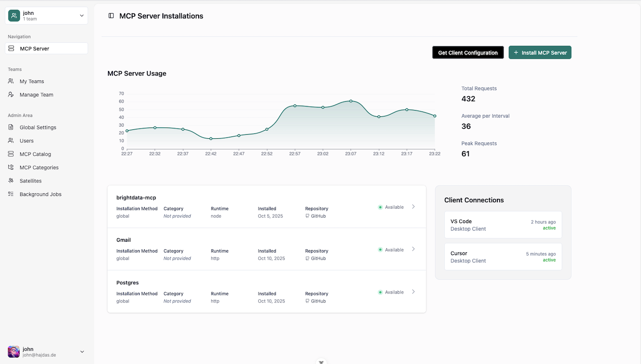Viewport: 641px width, 364px height.
Task: Open the Satellites admin section
Action: [x=29, y=181]
